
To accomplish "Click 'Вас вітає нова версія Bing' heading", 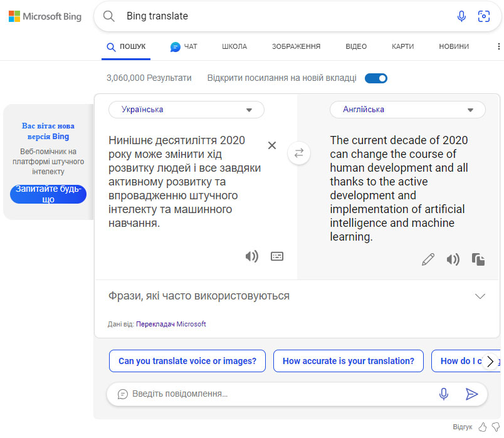I will (48, 131).
